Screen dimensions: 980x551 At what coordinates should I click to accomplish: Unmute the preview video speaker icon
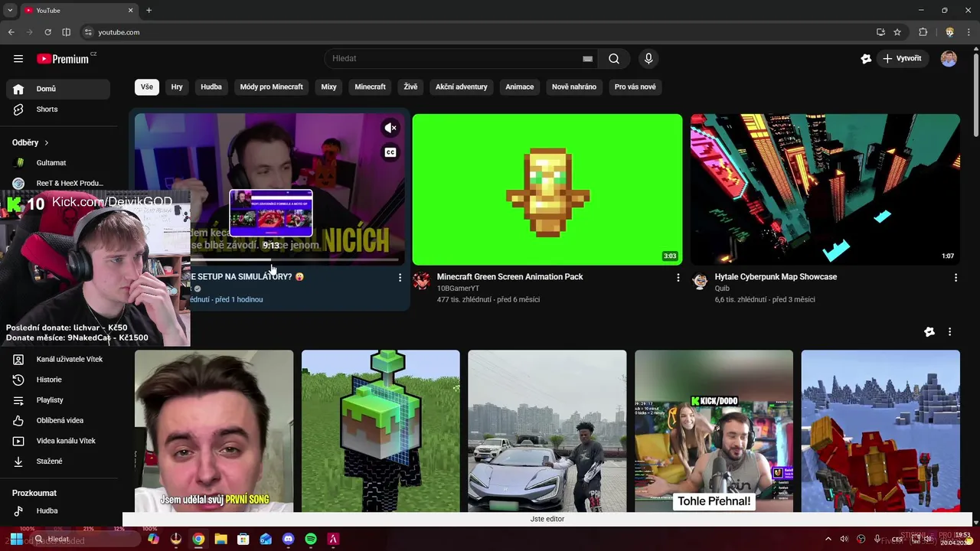pyautogui.click(x=390, y=128)
